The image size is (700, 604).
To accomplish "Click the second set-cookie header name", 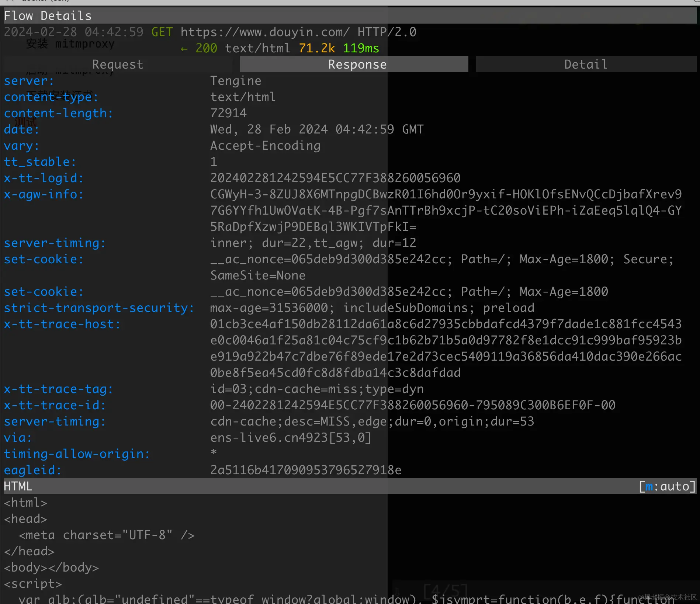I will click(44, 292).
